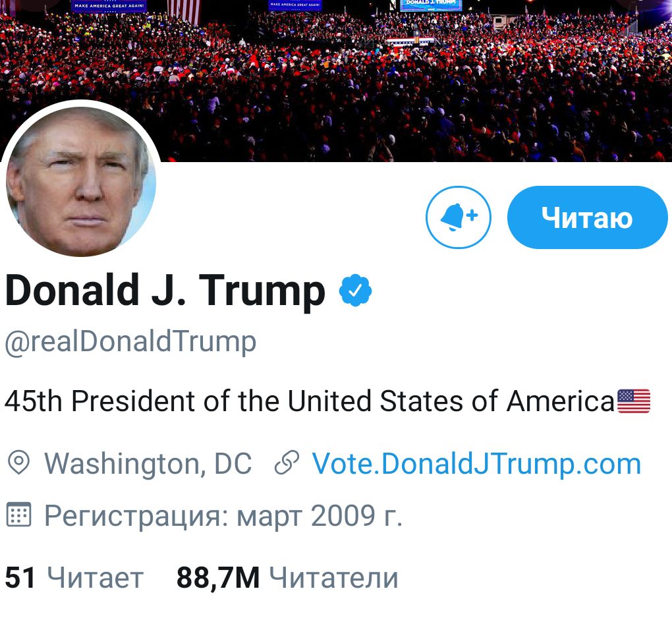Click the 88,7M follower count number
Screen dimensions: 672x622
click(x=217, y=578)
